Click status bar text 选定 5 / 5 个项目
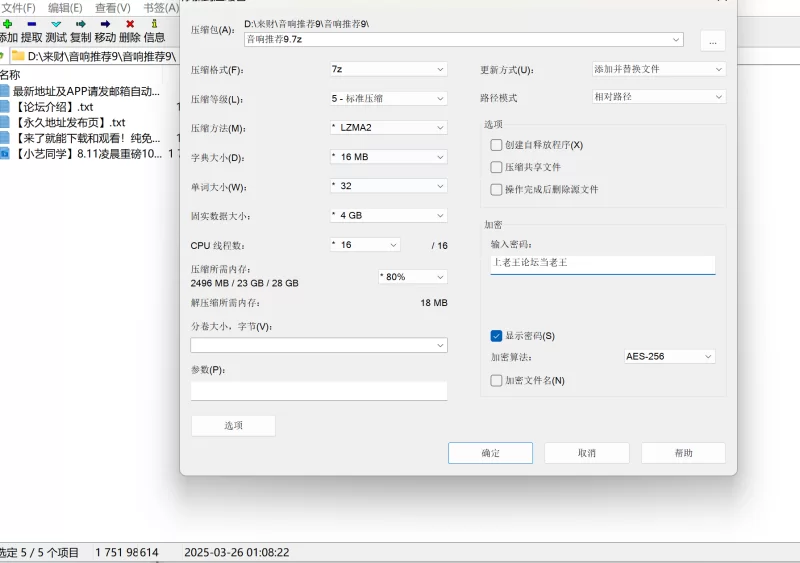800x563 pixels. [x=39, y=552]
